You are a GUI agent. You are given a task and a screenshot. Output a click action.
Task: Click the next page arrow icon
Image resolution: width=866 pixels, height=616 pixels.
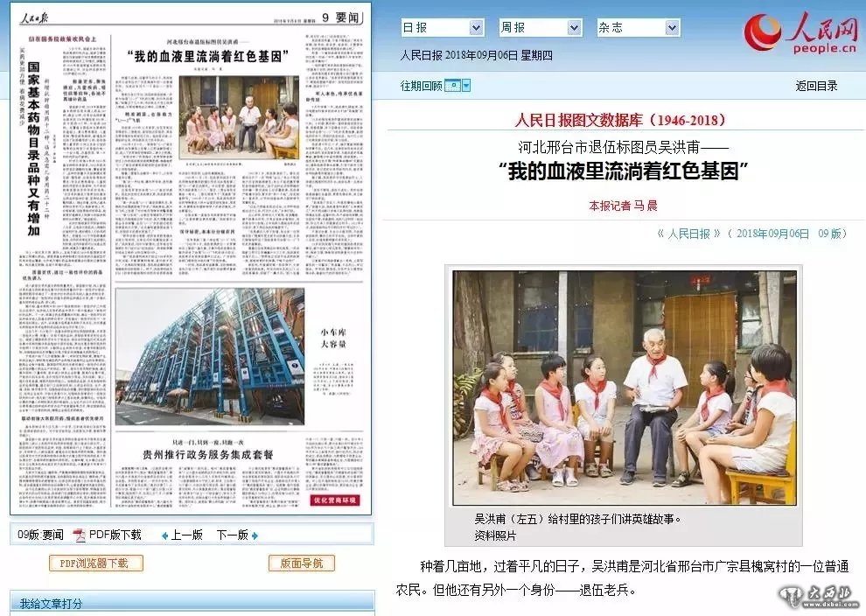coord(255,535)
